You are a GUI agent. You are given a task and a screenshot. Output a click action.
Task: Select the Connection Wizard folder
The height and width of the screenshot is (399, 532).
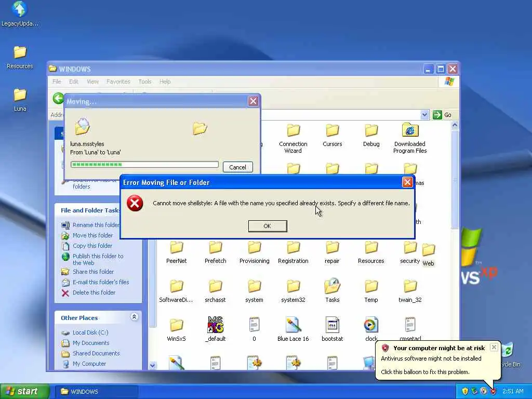[x=293, y=138]
